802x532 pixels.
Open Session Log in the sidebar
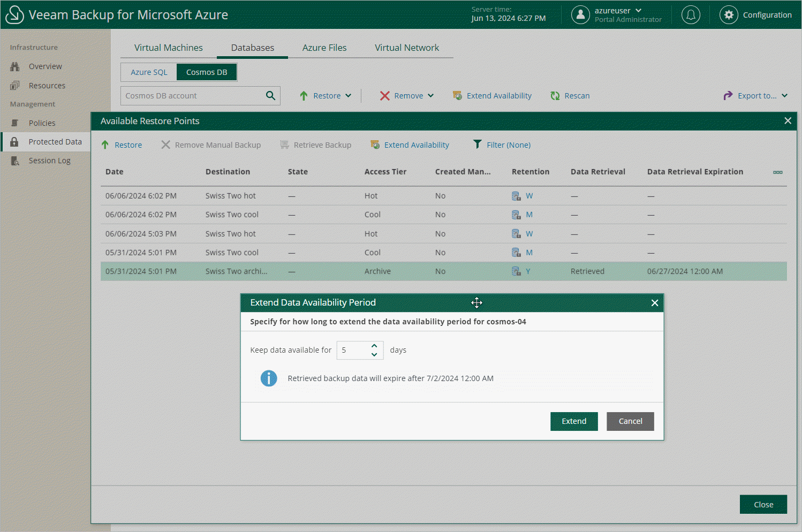point(49,161)
